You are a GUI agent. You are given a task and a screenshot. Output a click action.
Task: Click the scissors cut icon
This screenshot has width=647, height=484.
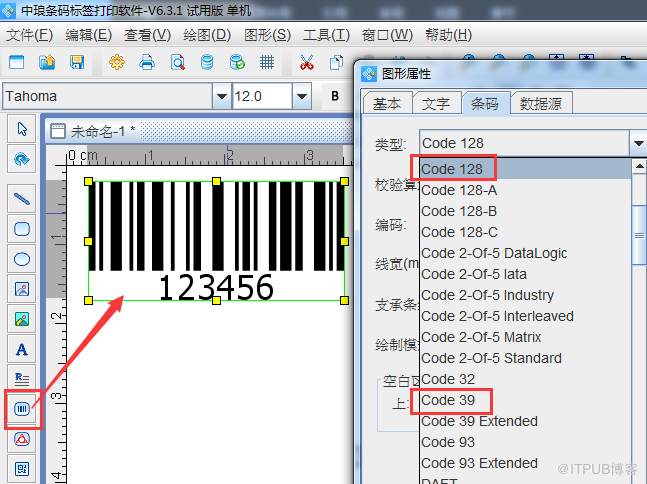[307, 62]
